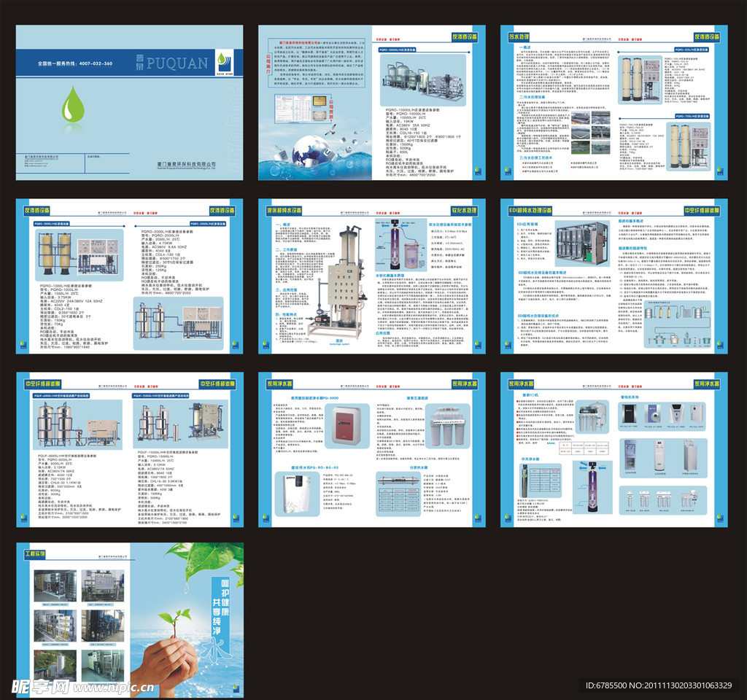
Task: Click the EDI ultra-pure water equipment photo
Action: point(581,244)
